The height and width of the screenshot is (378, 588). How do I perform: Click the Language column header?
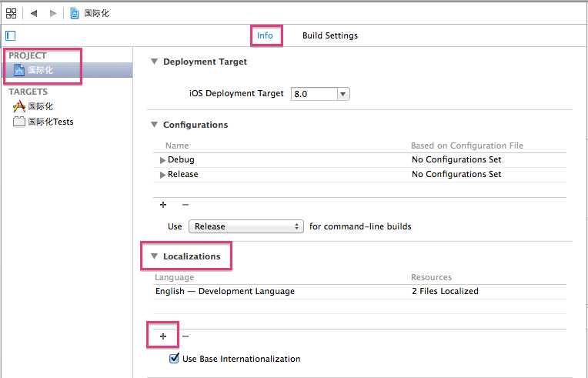(175, 277)
